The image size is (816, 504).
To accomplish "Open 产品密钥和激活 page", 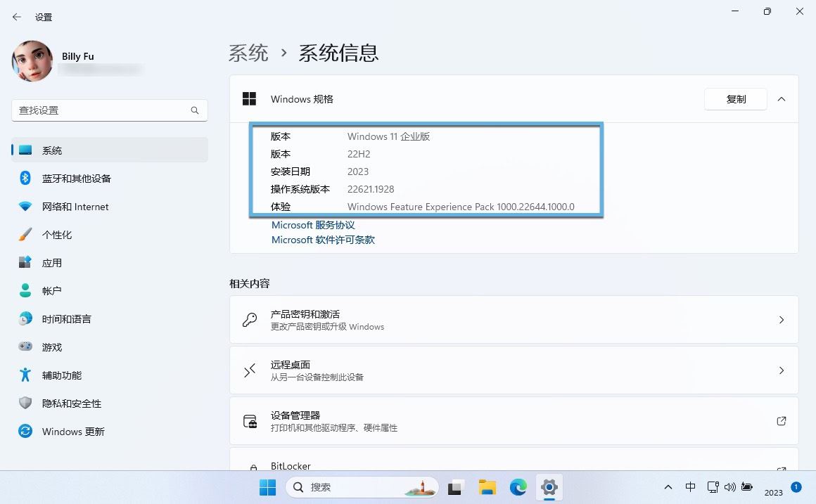I will [x=514, y=320].
